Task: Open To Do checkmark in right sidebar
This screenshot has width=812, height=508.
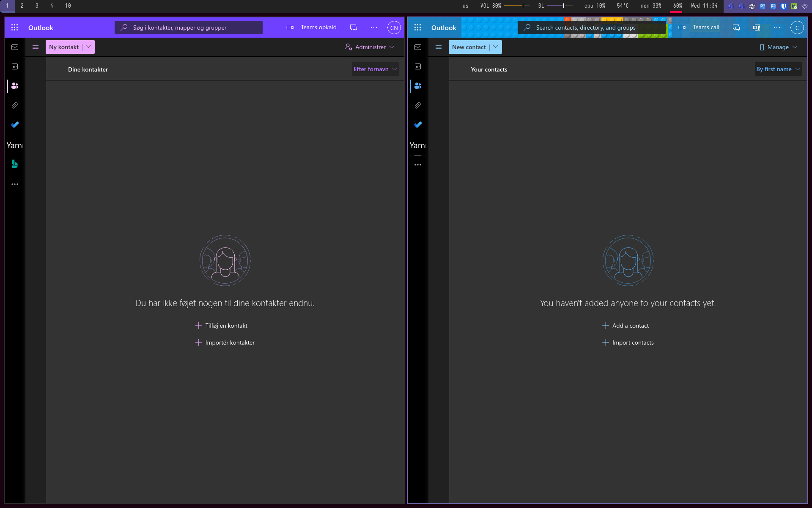Action: (x=418, y=124)
